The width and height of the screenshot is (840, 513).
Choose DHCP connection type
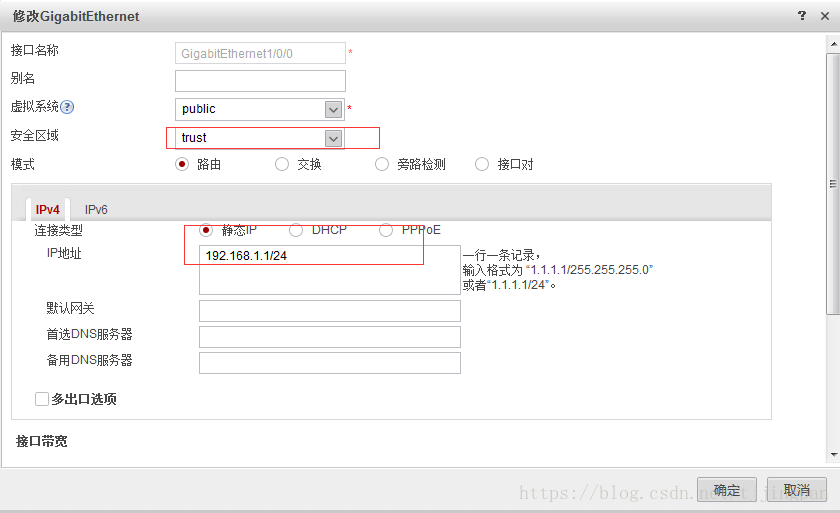(x=296, y=230)
